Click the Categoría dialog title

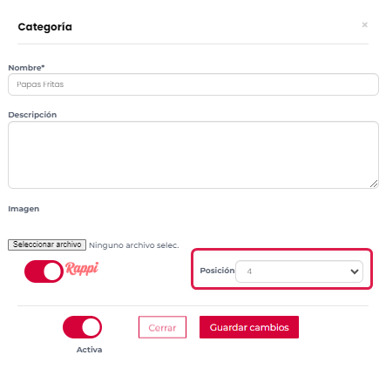[x=45, y=27]
